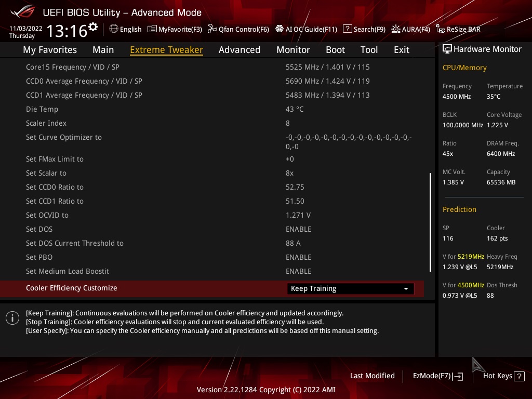Select the Scaler Index row

click(212, 123)
